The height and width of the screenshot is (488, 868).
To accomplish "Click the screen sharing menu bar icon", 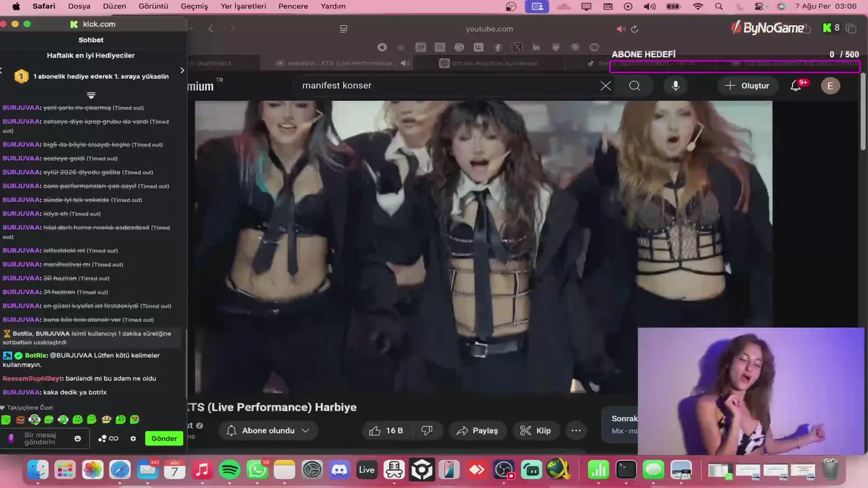I will (x=537, y=6).
